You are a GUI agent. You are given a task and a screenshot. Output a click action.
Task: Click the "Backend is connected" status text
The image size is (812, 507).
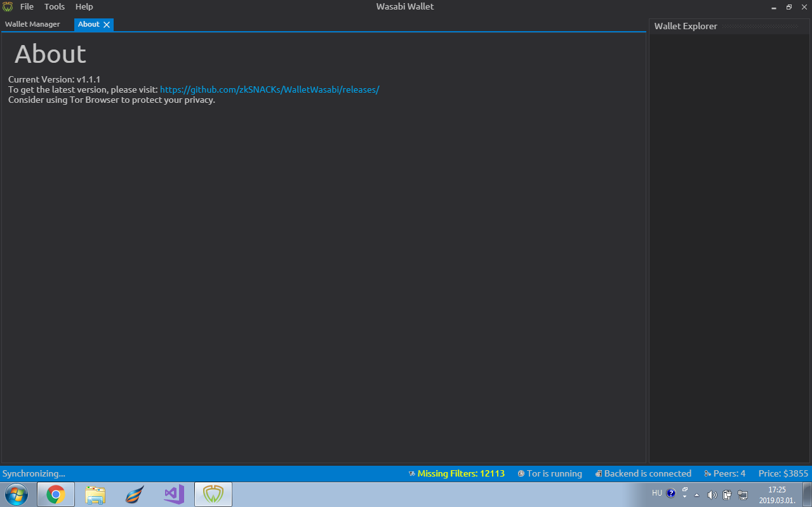[x=648, y=473]
